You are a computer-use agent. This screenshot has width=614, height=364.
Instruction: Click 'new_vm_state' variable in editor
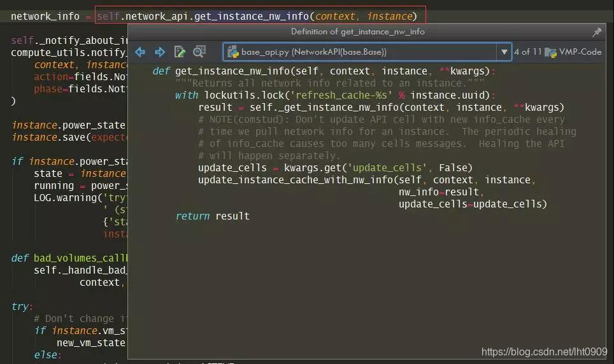pos(91,343)
